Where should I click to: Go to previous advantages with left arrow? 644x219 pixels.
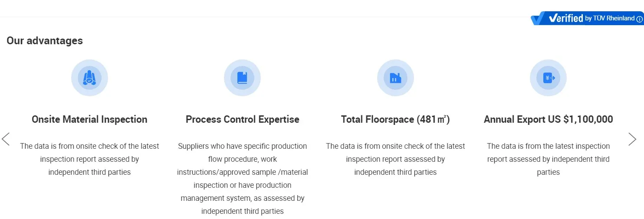6,139
